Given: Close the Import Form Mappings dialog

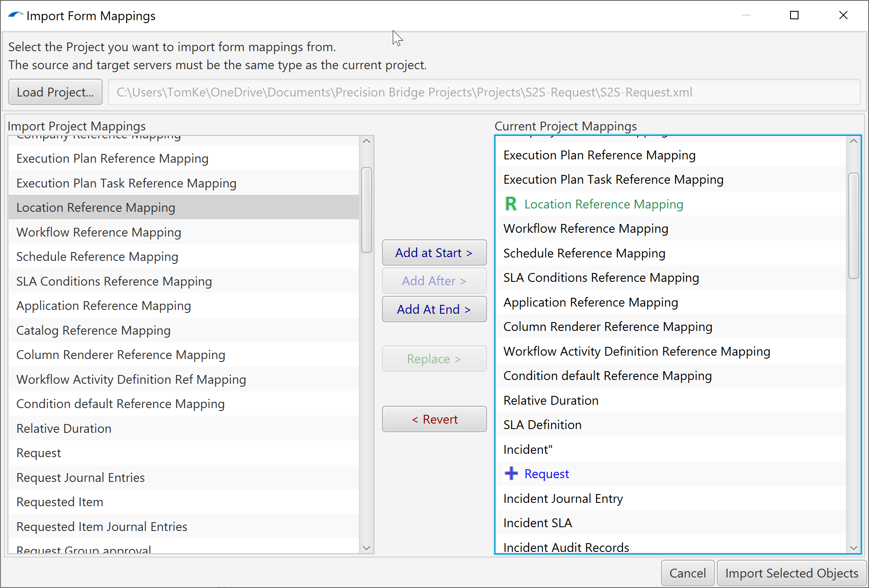Looking at the screenshot, I should [843, 16].
